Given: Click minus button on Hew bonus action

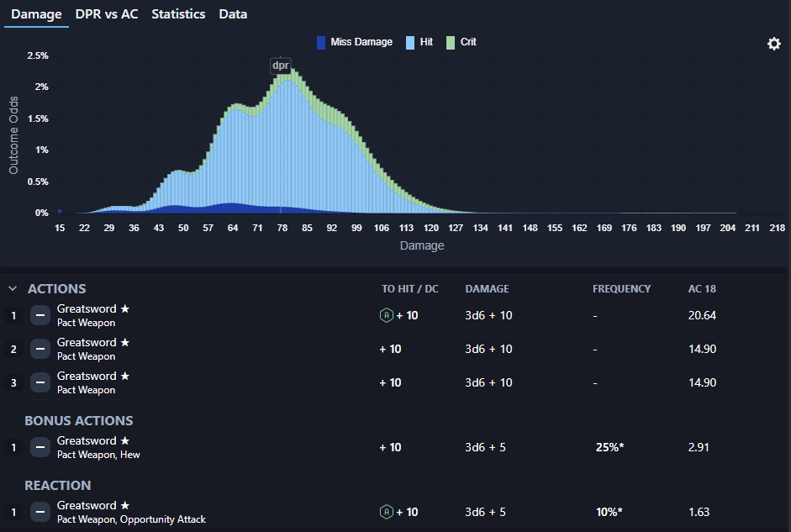Looking at the screenshot, I should [40, 448].
